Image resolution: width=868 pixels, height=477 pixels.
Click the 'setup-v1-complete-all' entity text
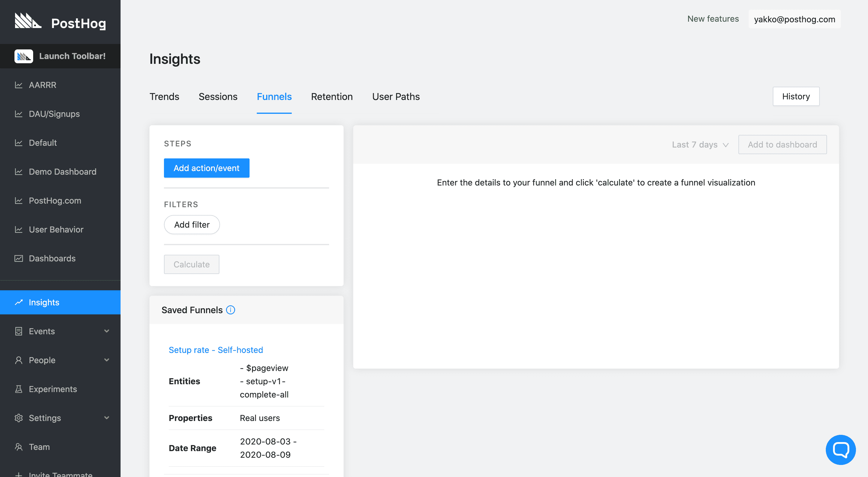tap(264, 388)
